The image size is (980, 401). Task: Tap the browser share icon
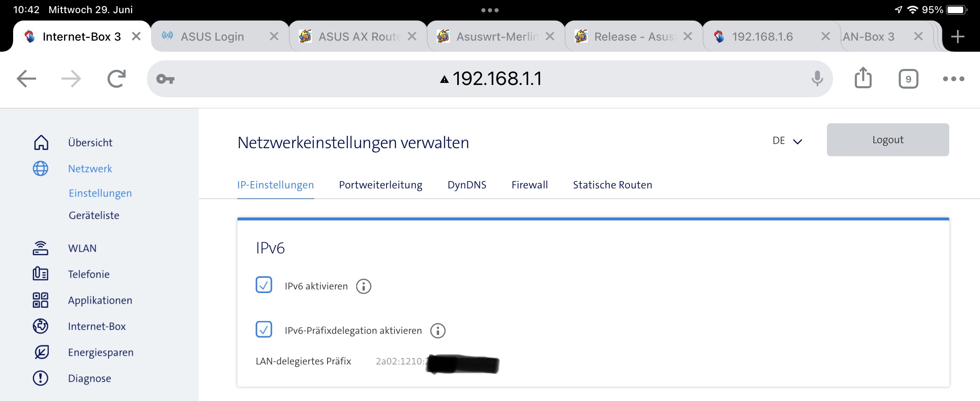tap(863, 78)
